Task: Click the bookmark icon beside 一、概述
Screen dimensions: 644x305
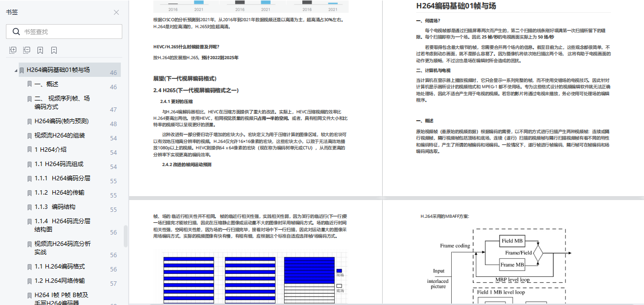Action: click(x=29, y=84)
